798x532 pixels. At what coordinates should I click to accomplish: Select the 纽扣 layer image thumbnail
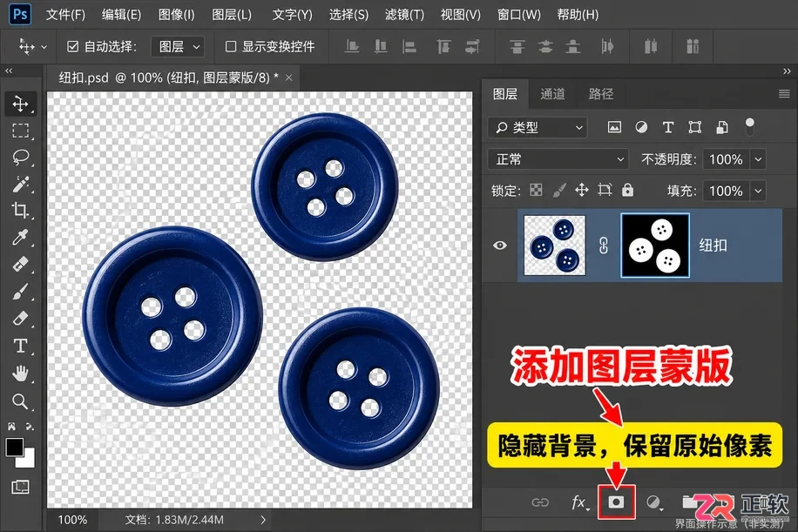[555, 246]
